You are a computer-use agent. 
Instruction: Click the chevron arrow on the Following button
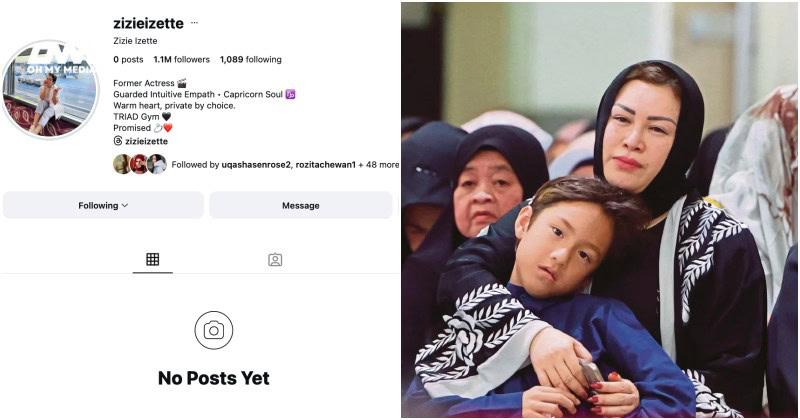coord(125,205)
